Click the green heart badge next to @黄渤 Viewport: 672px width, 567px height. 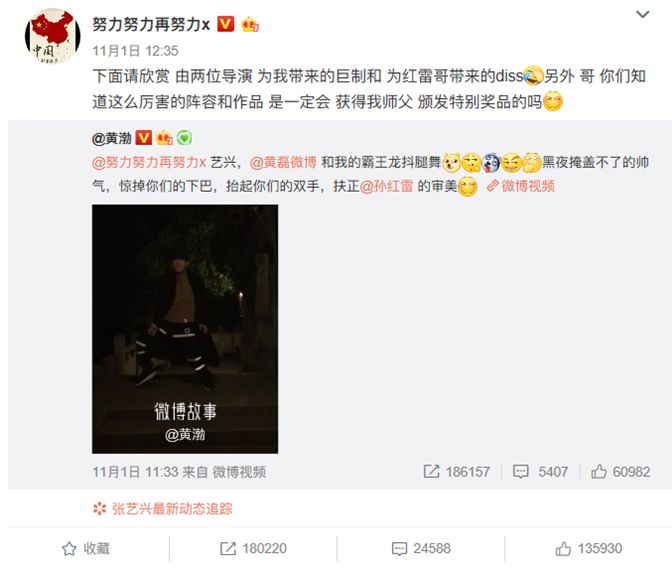[x=184, y=138]
